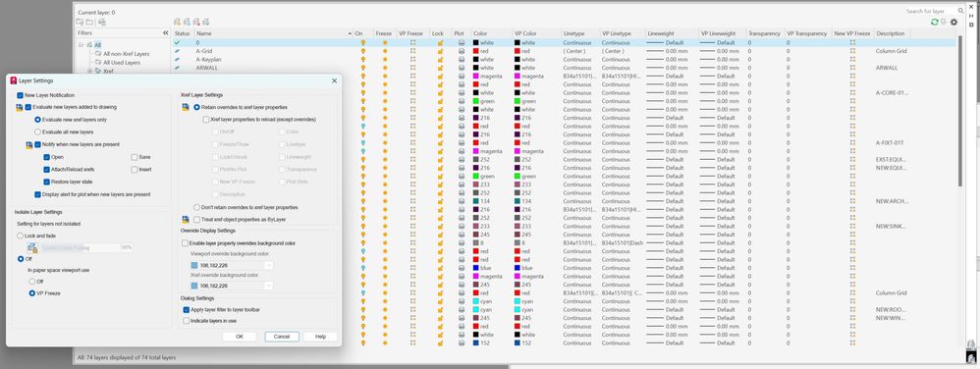Click the Search for layer field

click(x=930, y=11)
